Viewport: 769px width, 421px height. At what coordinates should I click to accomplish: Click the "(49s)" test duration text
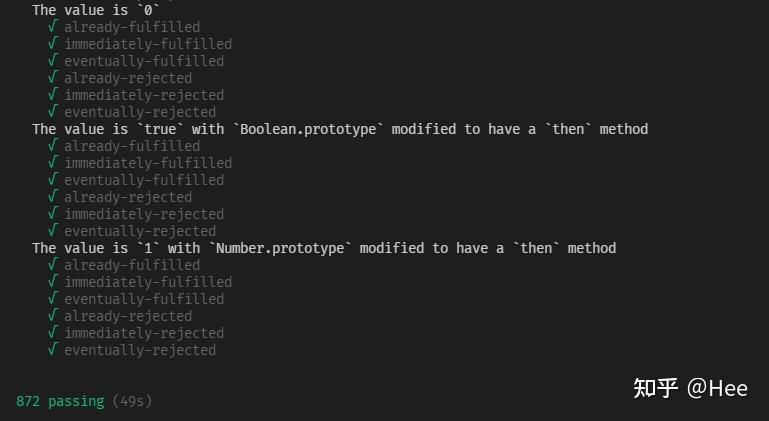pyautogui.click(x=132, y=401)
